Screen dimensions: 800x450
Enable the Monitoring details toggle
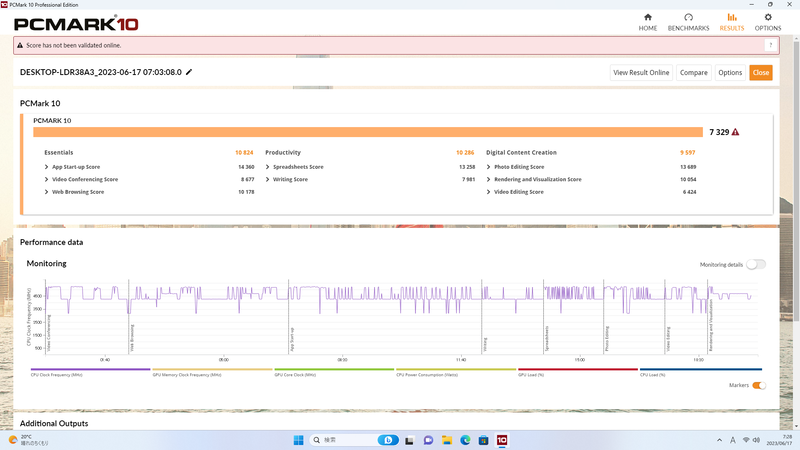pyautogui.click(x=756, y=264)
